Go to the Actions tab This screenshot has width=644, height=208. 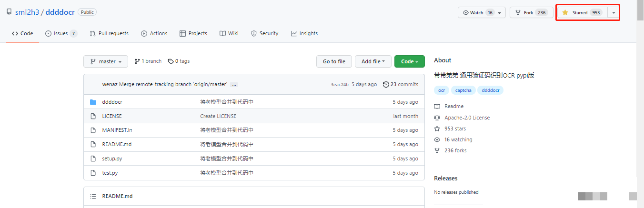click(154, 33)
